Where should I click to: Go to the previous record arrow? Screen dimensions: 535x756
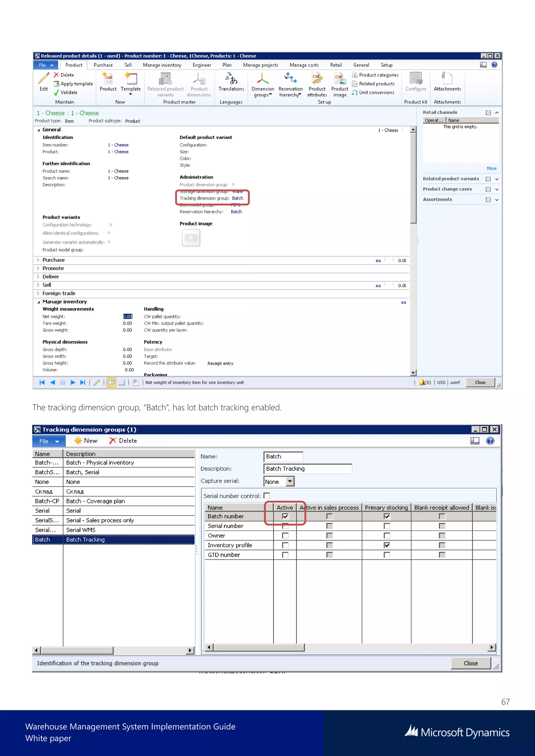point(53,382)
